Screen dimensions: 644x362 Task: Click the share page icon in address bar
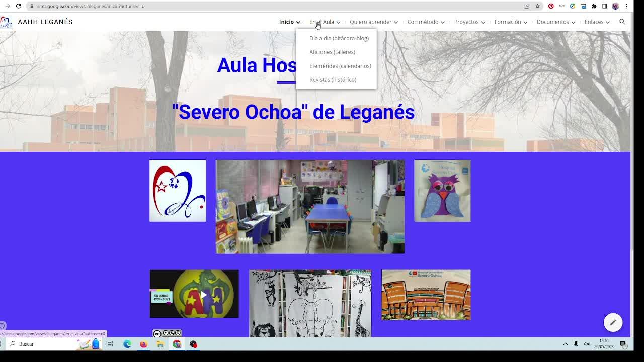pyautogui.click(x=527, y=6)
